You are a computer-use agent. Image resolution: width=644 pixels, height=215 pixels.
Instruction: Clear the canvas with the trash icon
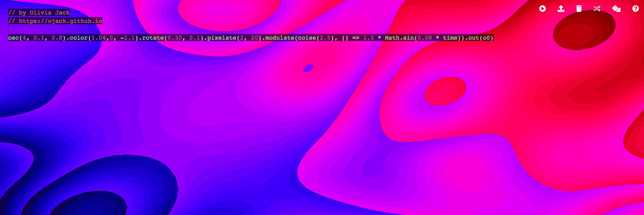pos(579,9)
